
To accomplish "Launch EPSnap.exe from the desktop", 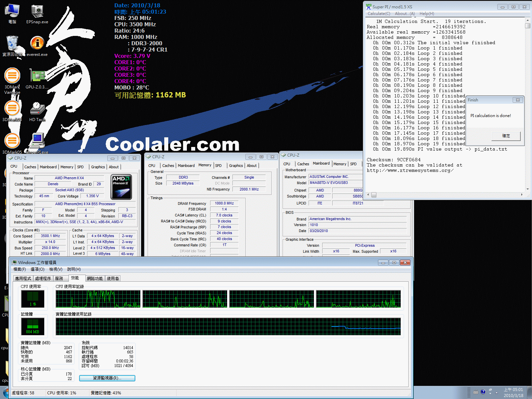I will point(37,14).
